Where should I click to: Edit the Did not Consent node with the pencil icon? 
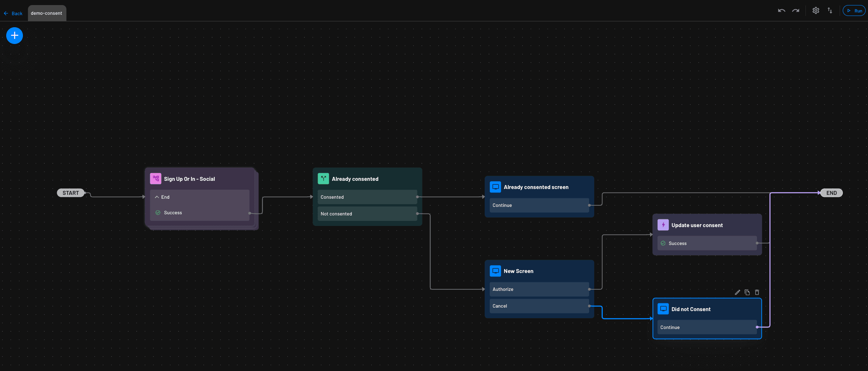tap(737, 292)
